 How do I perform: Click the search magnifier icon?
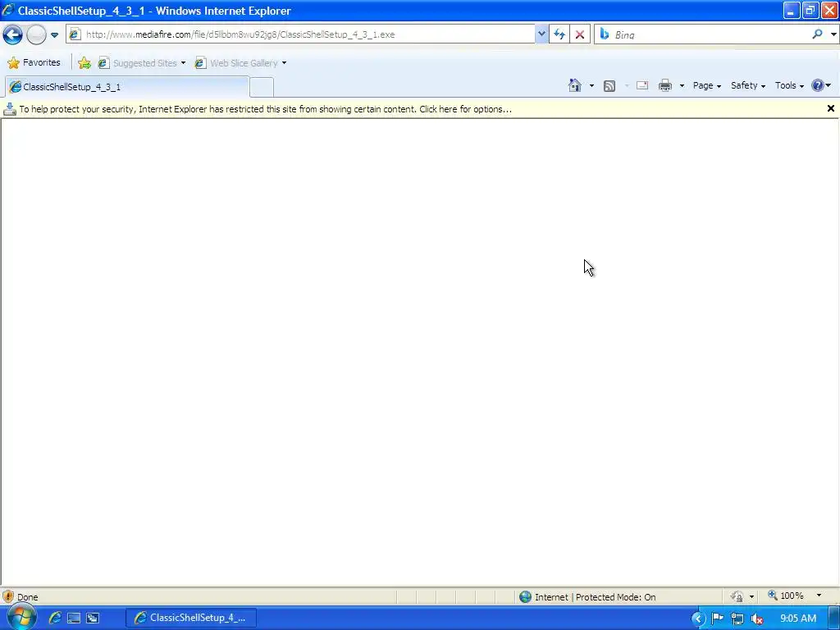[x=818, y=34]
